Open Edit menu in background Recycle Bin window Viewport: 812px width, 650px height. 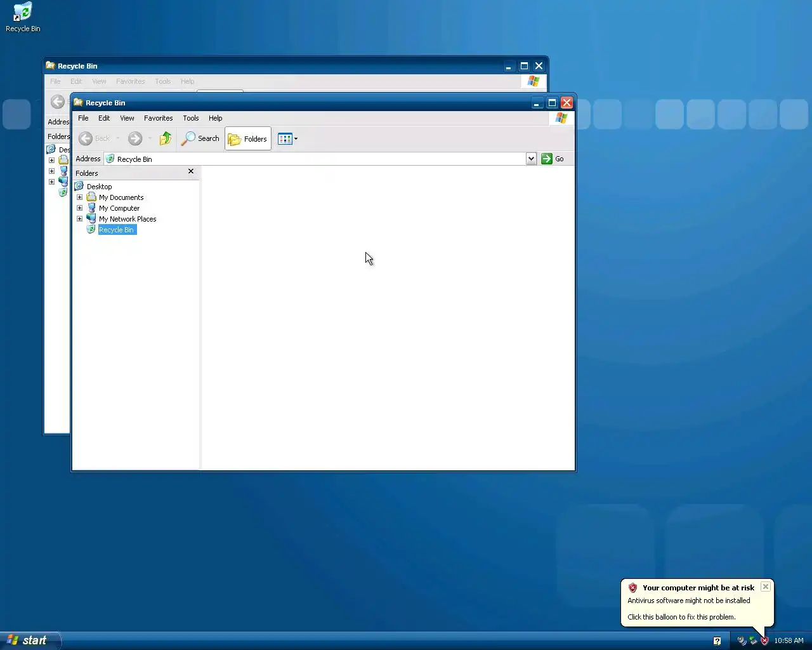pos(76,81)
